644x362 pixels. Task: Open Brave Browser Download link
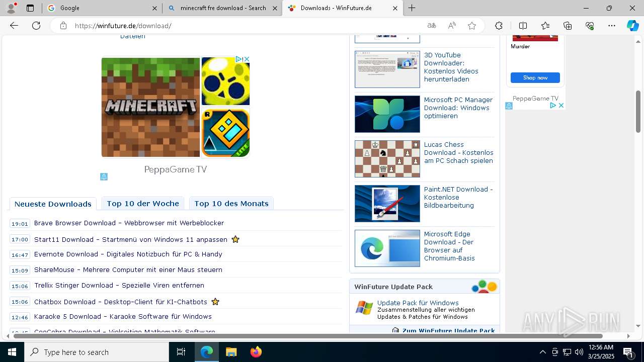pyautogui.click(x=129, y=223)
